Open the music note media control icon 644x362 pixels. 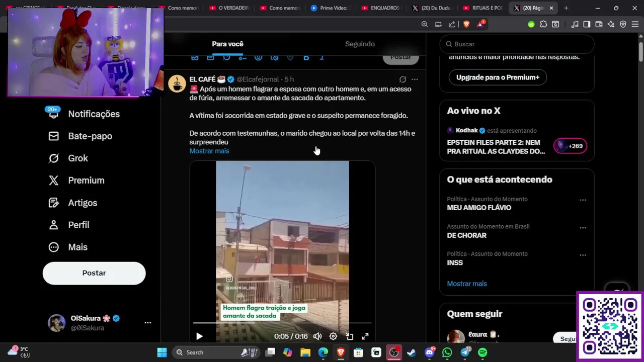(x=575, y=24)
